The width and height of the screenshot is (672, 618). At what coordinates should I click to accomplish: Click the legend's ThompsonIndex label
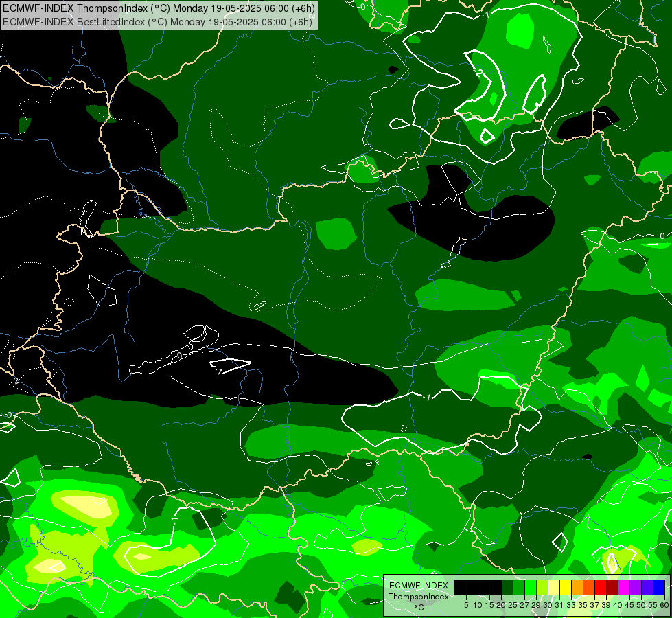pyautogui.click(x=419, y=597)
